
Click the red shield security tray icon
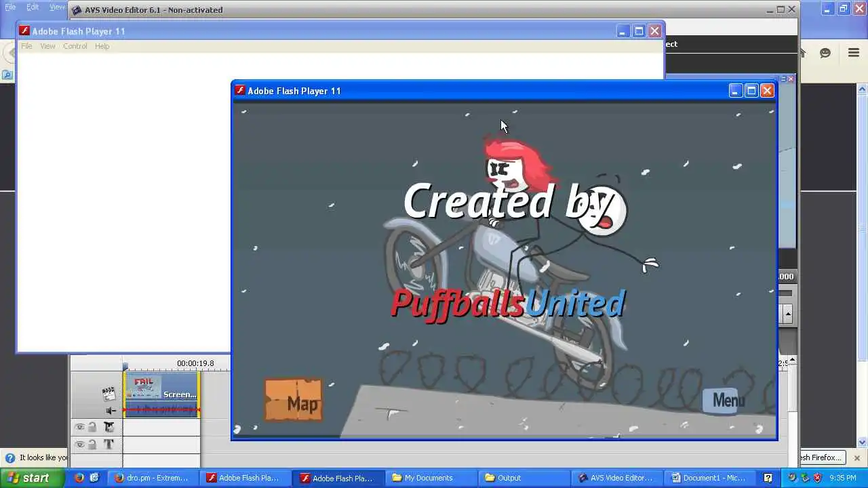point(817,478)
